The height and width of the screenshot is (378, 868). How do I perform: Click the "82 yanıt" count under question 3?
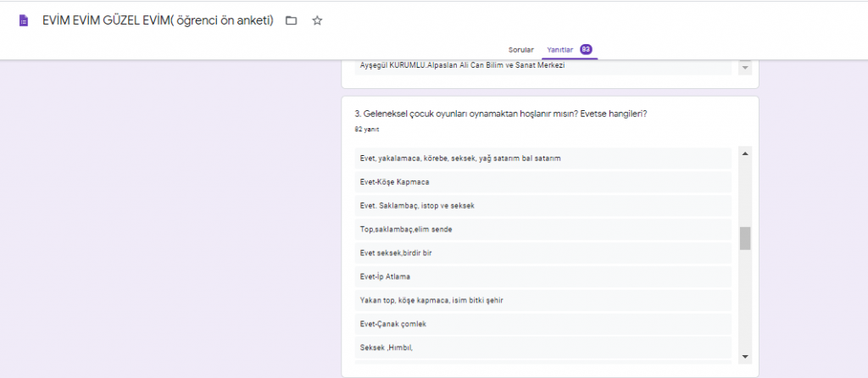point(367,130)
